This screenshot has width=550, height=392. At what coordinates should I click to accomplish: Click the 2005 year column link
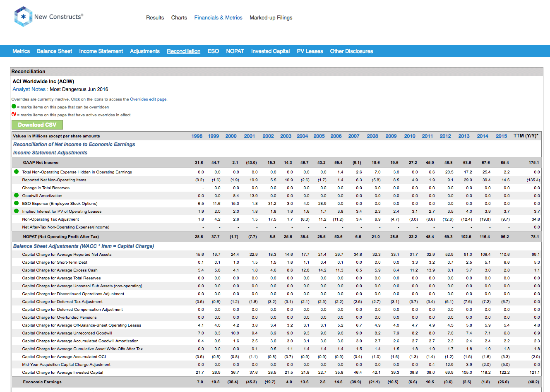pyautogui.click(x=319, y=136)
